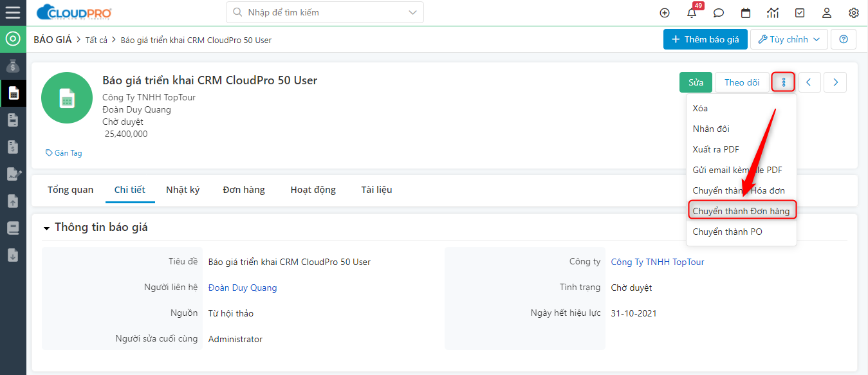The height and width of the screenshot is (375, 868).
Task: Click Từ hội thảo source value
Action: 231,313
